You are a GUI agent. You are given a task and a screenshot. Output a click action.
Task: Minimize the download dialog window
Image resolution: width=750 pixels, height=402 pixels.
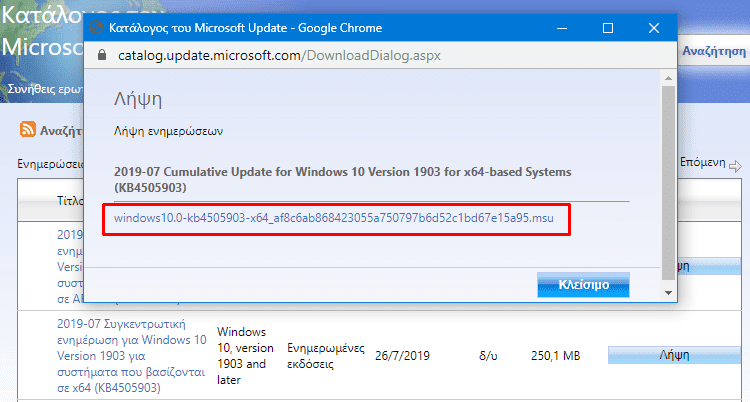(x=562, y=28)
